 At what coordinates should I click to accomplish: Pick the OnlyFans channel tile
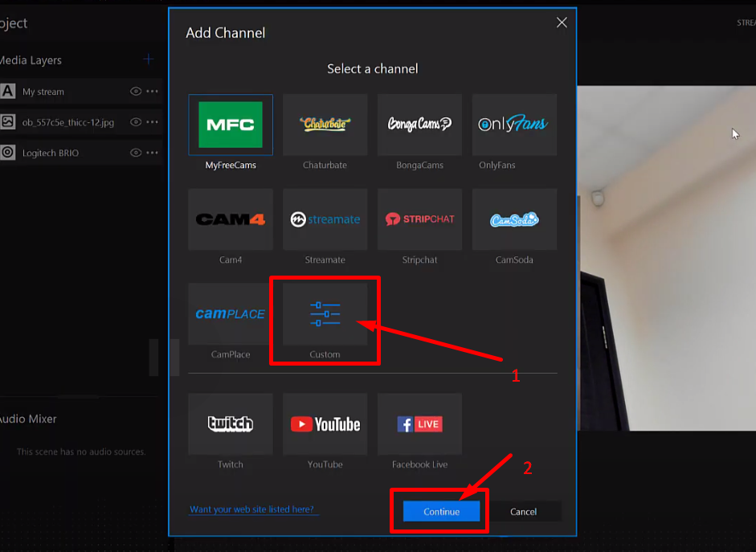(x=514, y=125)
